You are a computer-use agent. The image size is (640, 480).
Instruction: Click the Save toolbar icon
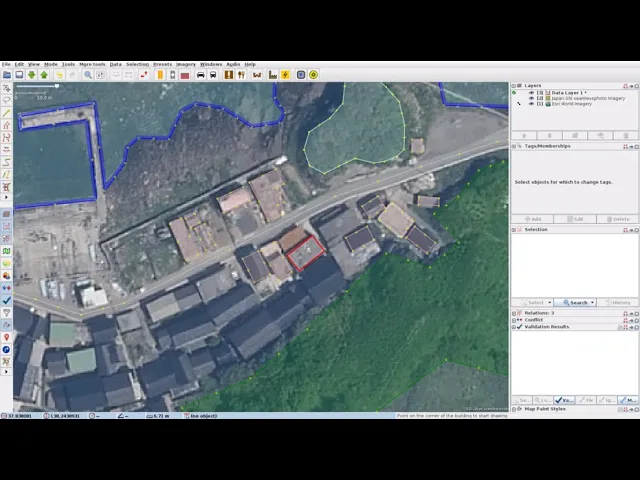pyautogui.click(x=19, y=75)
